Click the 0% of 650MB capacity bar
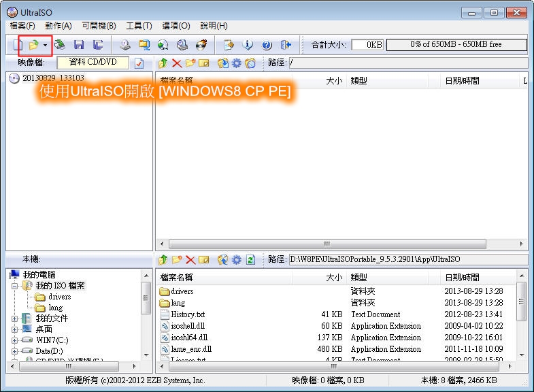 [x=456, y=45]
